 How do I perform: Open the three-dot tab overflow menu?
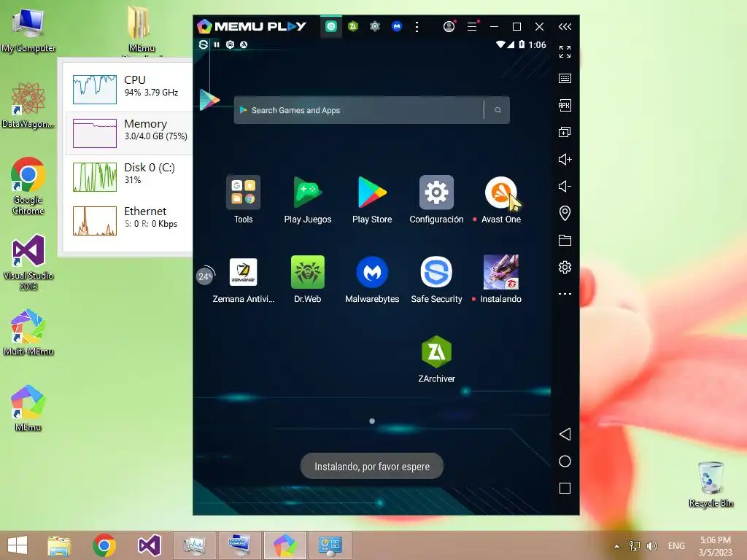pyautogui.click(x=417, y=27)
